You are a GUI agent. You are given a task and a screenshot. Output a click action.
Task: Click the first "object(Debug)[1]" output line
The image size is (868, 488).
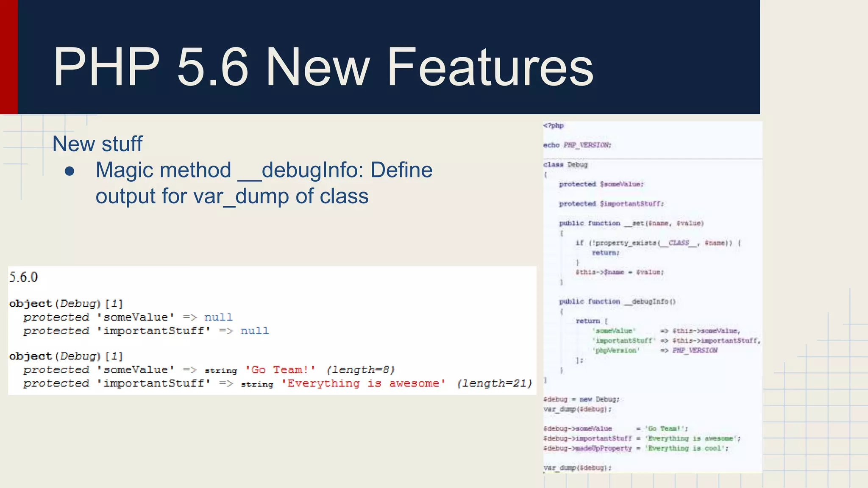pyautogui.click(x=66, y=304)
